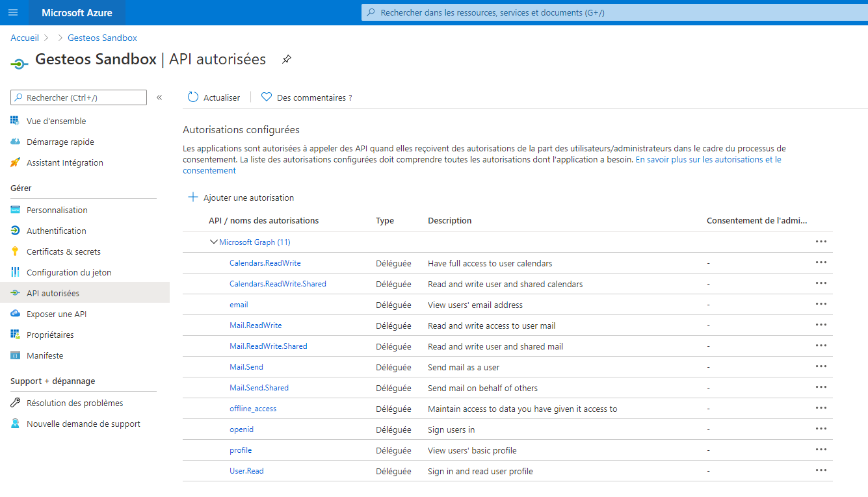868x497 pixels.
Task: Collapse the Microsoft Graph (11) group
Action: coord(213,242)
